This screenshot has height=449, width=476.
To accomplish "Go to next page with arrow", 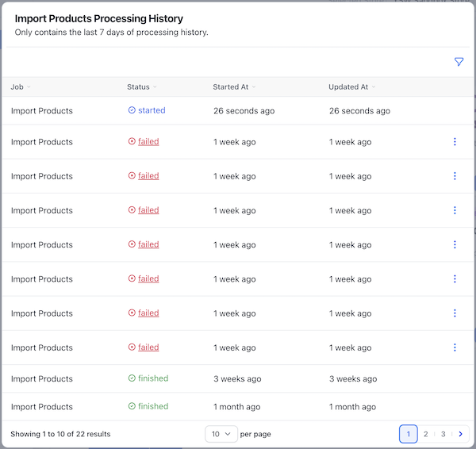I will tap(460, 434).
